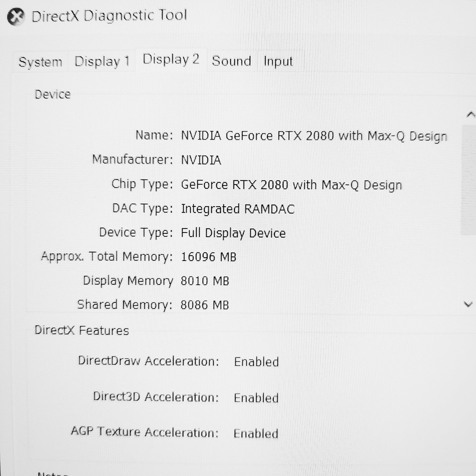Go to the Sound tab

[x=231, y=61]
